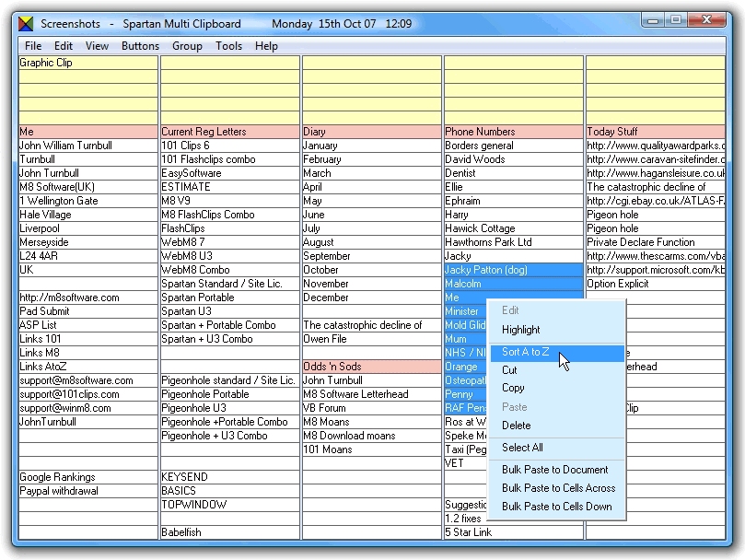
Task: Click the 'Current Reg Letters' header cell
Action: (x=230, y=132)
